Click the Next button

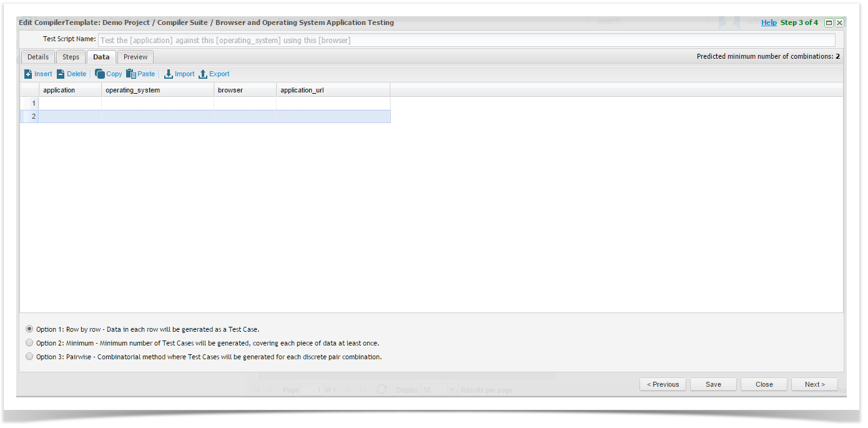tap(814, 384)
